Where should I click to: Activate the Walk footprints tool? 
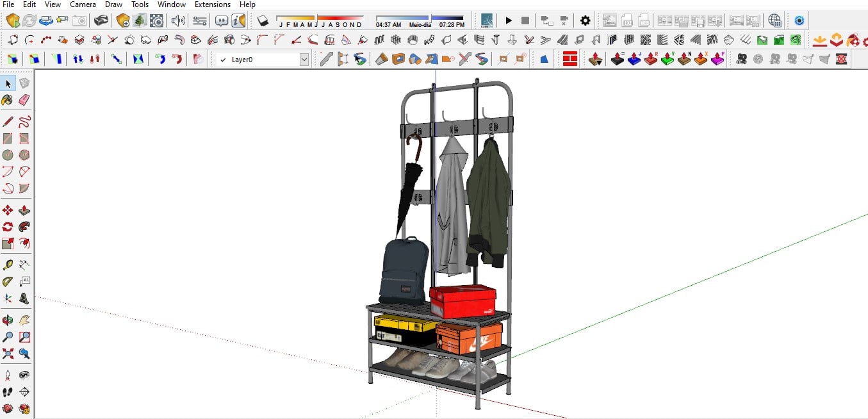(x=8, y=391)
